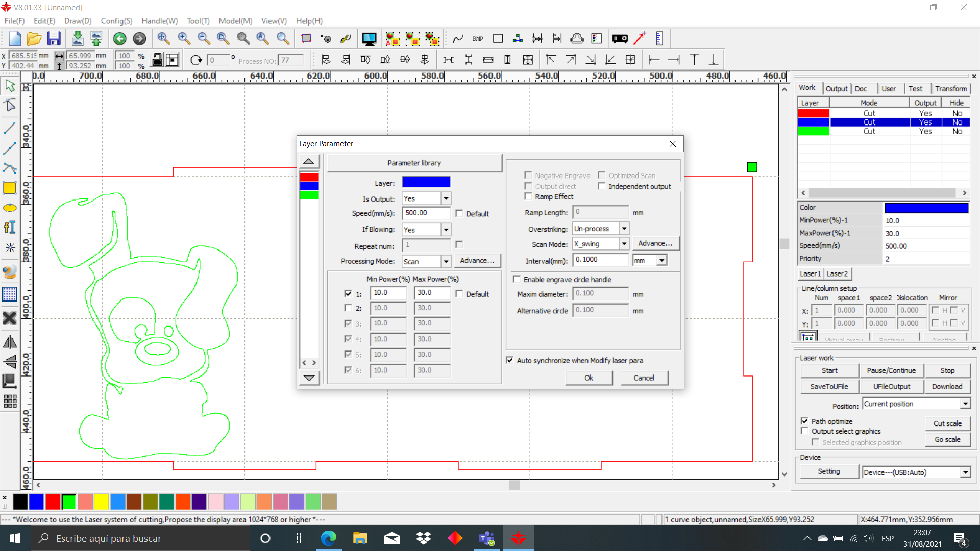Enable engrave circle handle checkbox
The width and height of the screenshot is (980, 551).
pyautogui.click(x=517, y=279)
